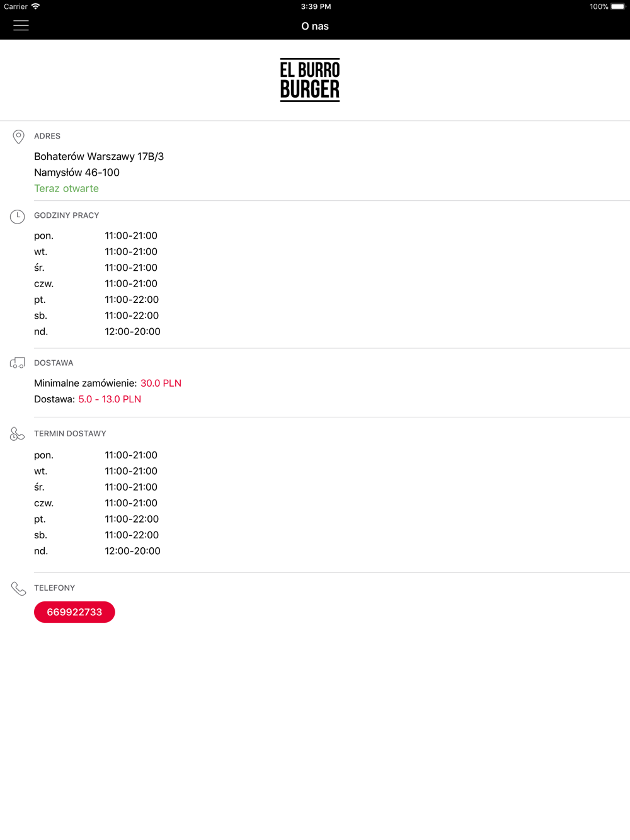
Task: Call the number 669922733
Action: [74, 612]
